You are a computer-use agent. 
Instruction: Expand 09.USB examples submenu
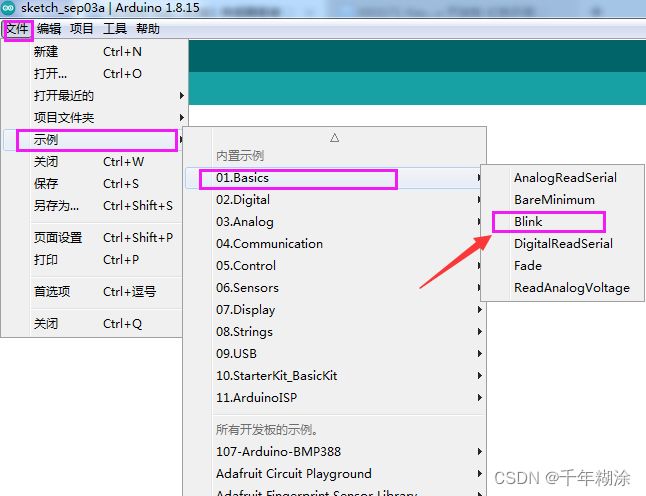(x=335, y=353)
